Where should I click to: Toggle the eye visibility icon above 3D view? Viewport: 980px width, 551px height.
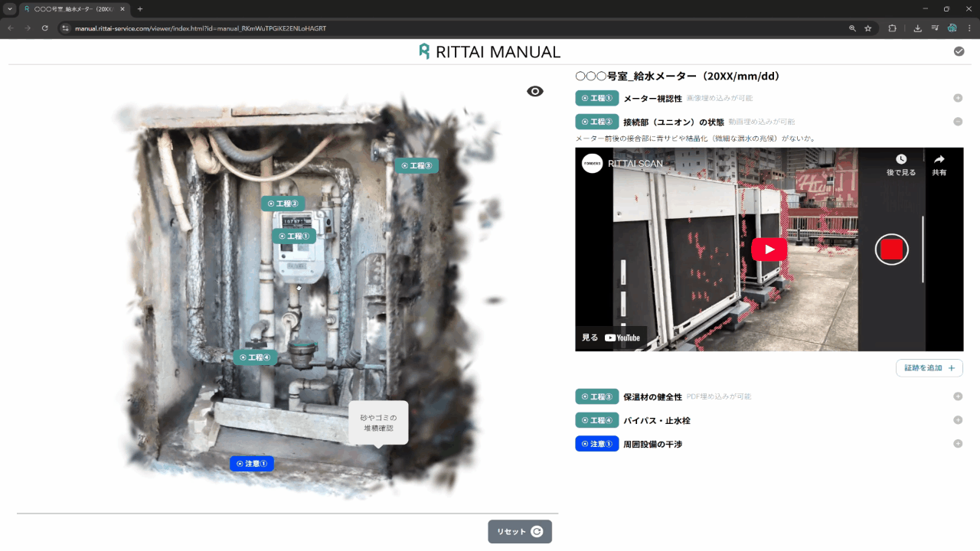pyautogui.click(x=535, y=92)
